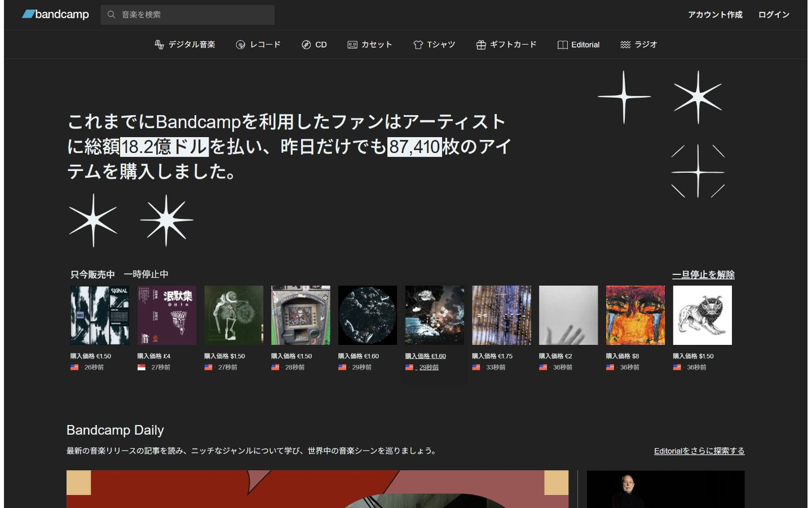This screenshot has height=508, width=812.
Task: Open the レコード vinyl category
Action: pyautogui.click(x=258, y=45)
